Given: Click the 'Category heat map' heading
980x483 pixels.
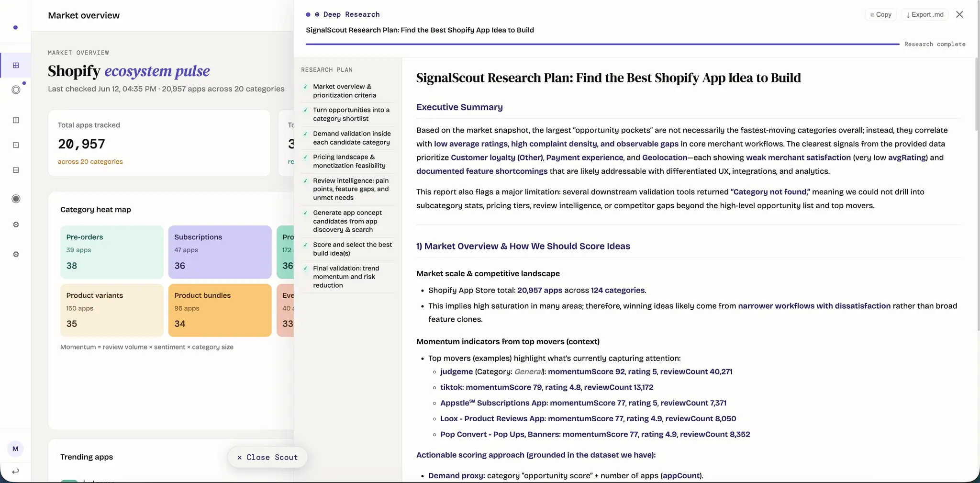Looking at the screenshot, I should 96,210.
